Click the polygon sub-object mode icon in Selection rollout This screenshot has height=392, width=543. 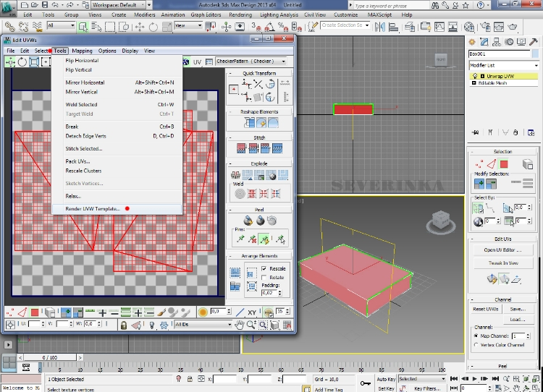504,164
